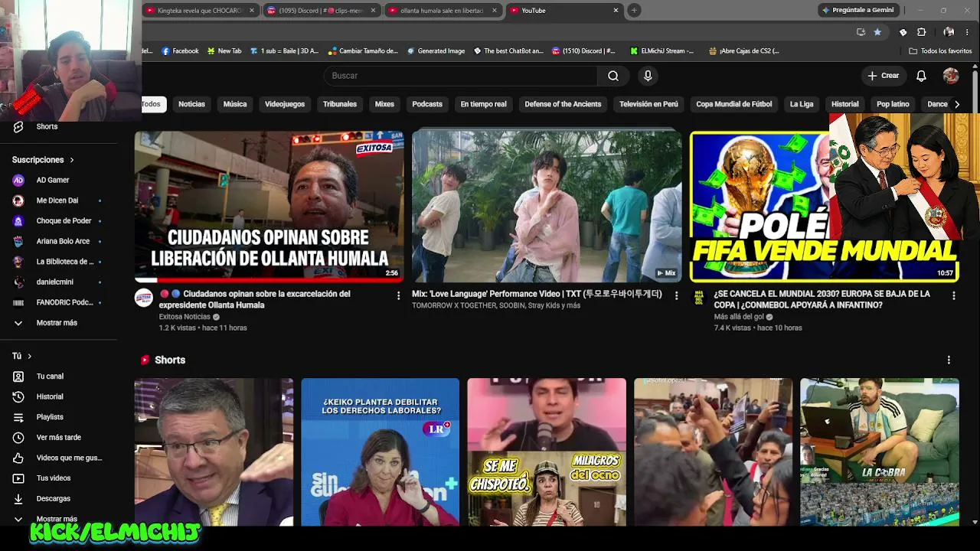Screen dimensions: 980x551
Task: Open Tu canal icon in sidebar
Action: 18,377
